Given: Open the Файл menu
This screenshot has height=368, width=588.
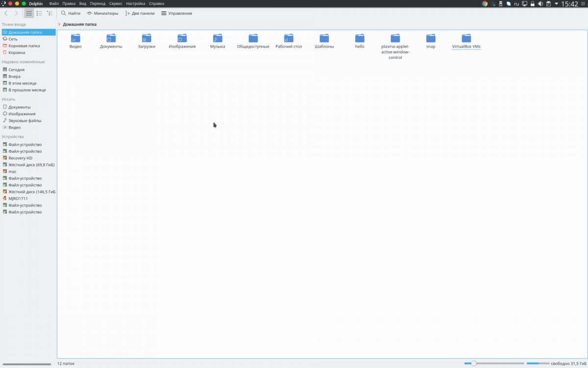Looking at the screenshot, I should (x=54, y=3).
